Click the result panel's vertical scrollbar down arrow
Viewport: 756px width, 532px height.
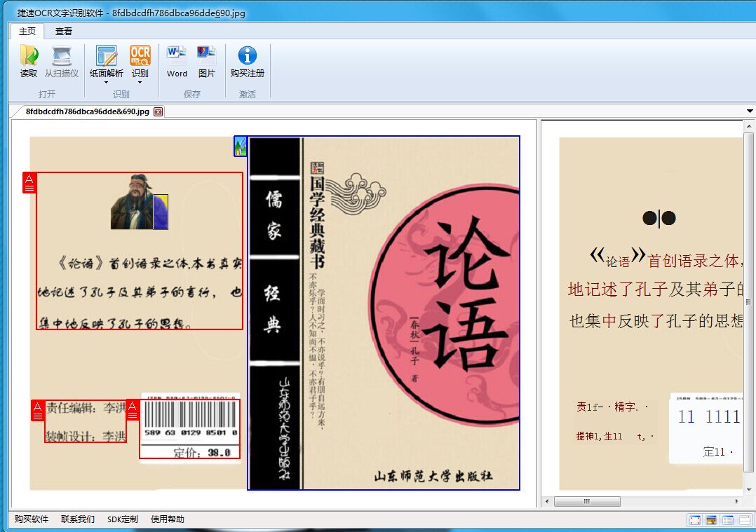[x=749, y=489]
